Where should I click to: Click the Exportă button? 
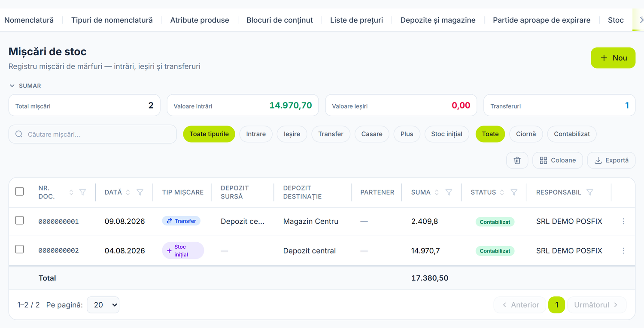pos(611,160)
